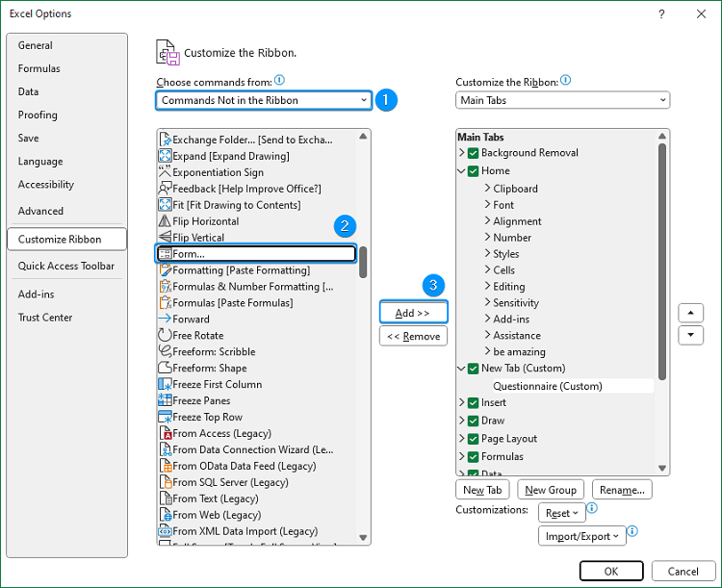Click the From XML Data Import icon
This screenshot has height=588, width=722.
click(165, 531)
